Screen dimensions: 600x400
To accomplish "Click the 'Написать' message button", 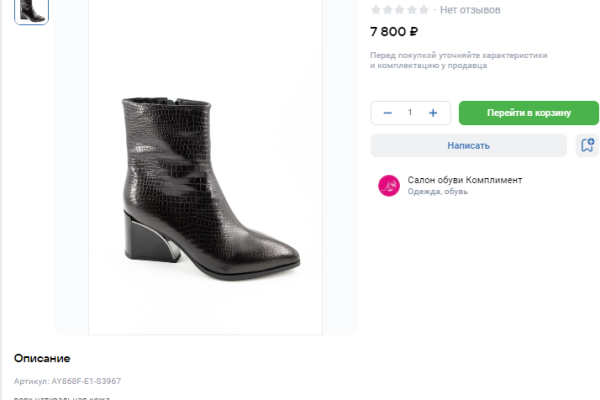I will (468, 145).
